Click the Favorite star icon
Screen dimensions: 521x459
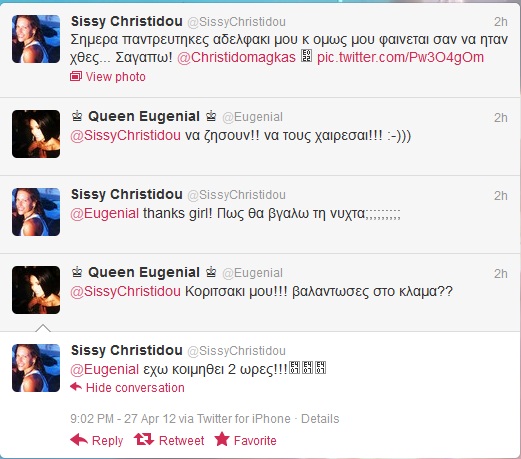tap(222, 439)
